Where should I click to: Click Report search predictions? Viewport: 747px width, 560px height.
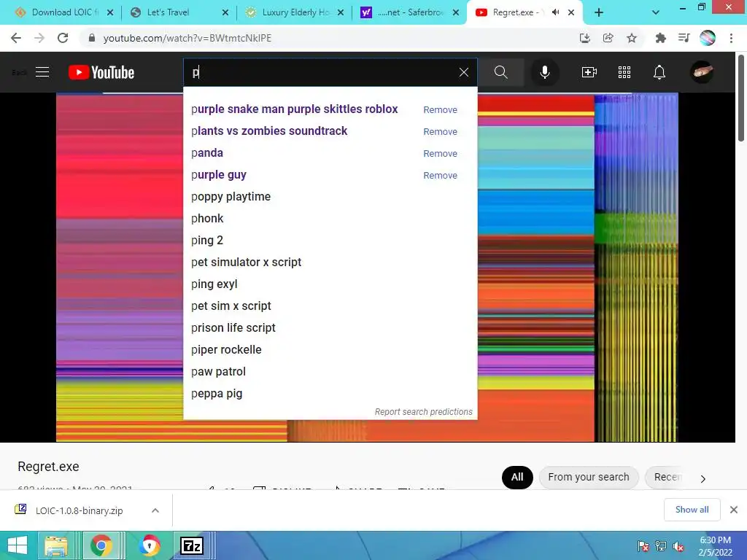pyautogui.click(x=424, y=412)
